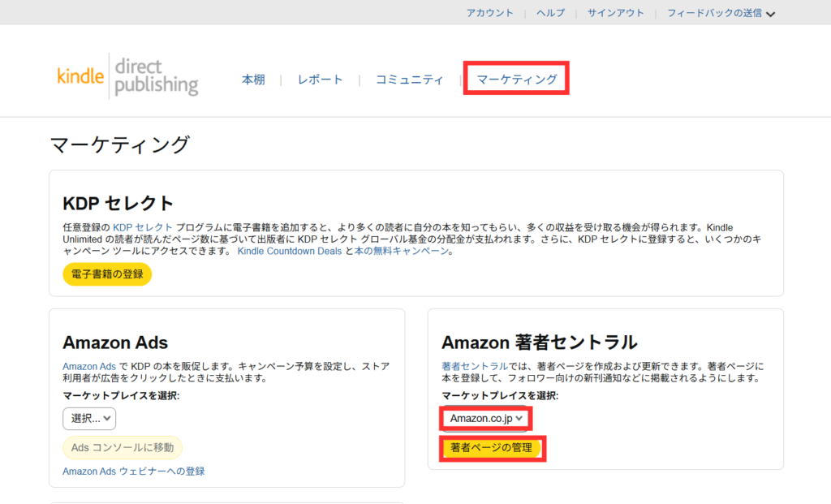This screenshot has width=831, height=504.
Task: Select the マーケティング tab
Action: (516, 80)
